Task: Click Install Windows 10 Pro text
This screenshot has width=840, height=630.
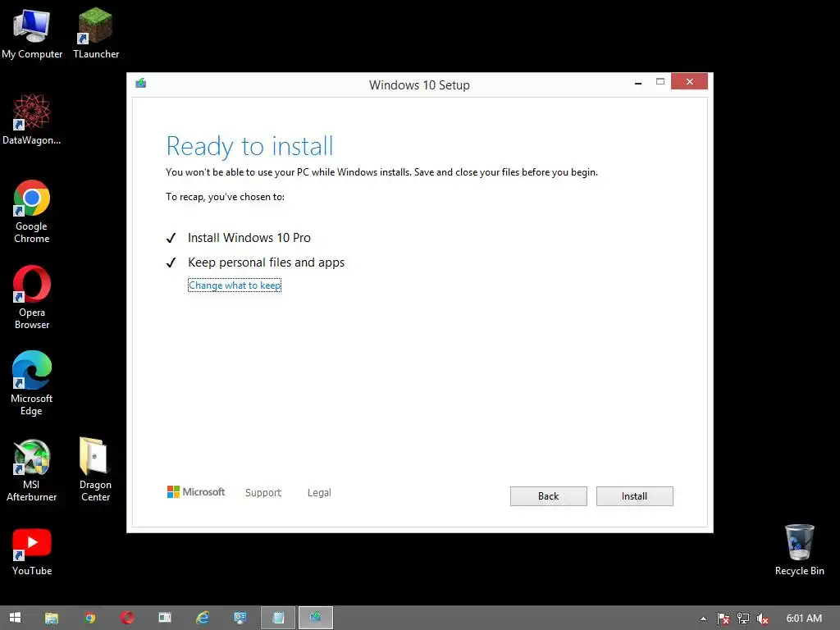Action: [249, 238]
